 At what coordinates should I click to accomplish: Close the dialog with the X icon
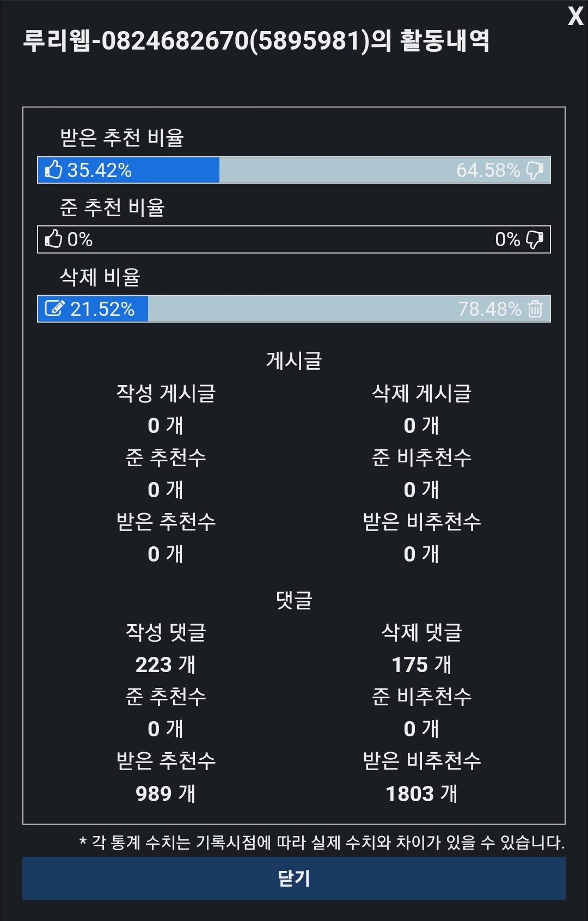coord(575,16)
